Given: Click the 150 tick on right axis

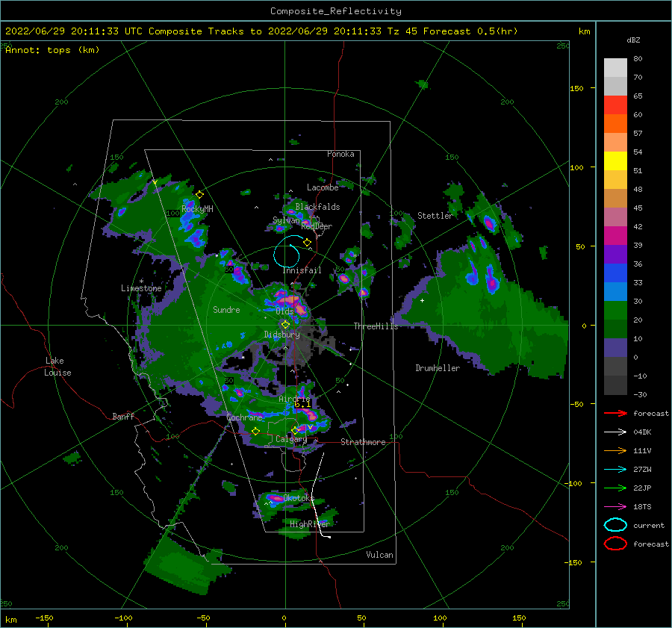Looking at the screenshot, I should (576, 88).
